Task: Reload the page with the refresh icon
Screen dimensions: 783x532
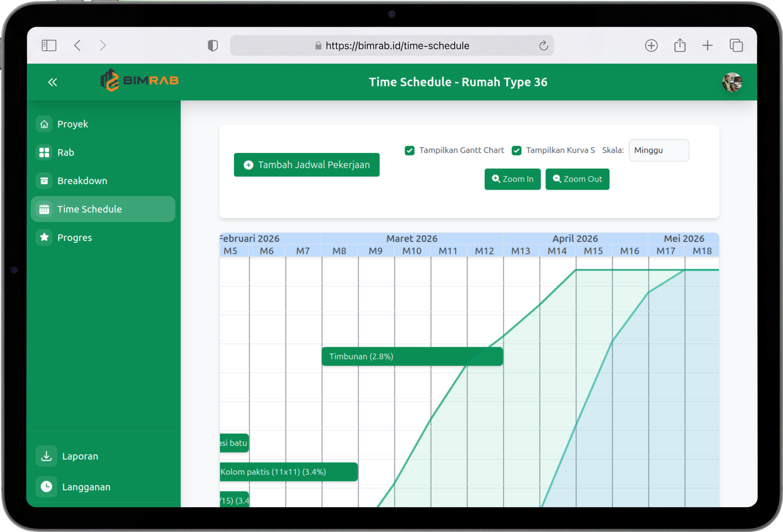Action: [x=544, y=45]
